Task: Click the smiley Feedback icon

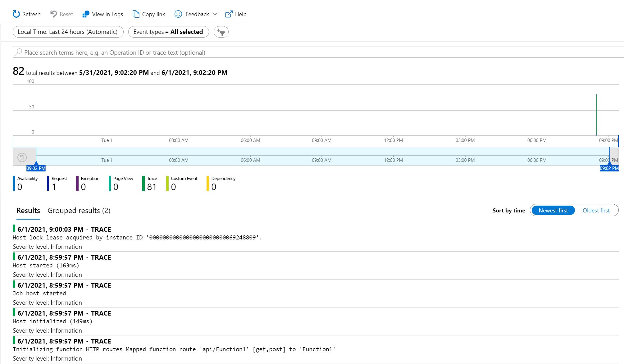Action: pyautogui.click(x=178, y=14)
